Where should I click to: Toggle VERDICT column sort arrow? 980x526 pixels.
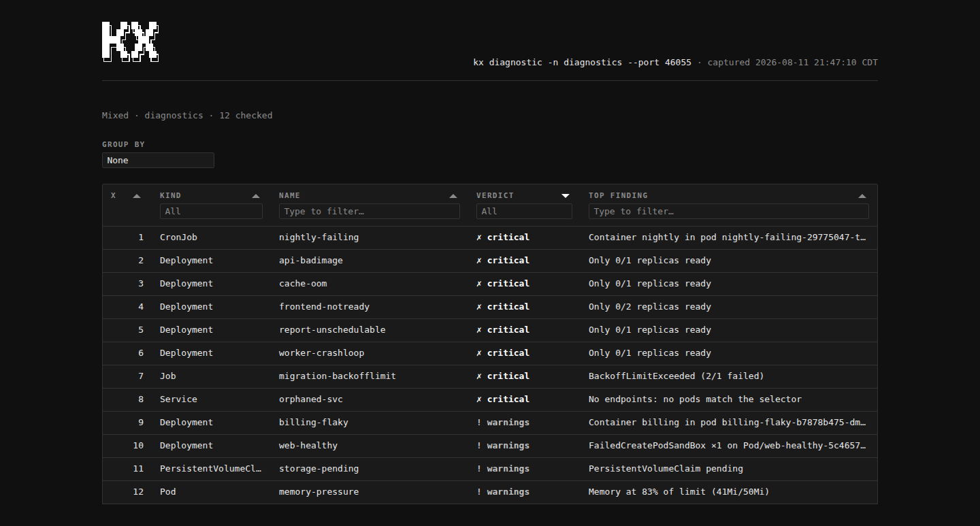566,196
